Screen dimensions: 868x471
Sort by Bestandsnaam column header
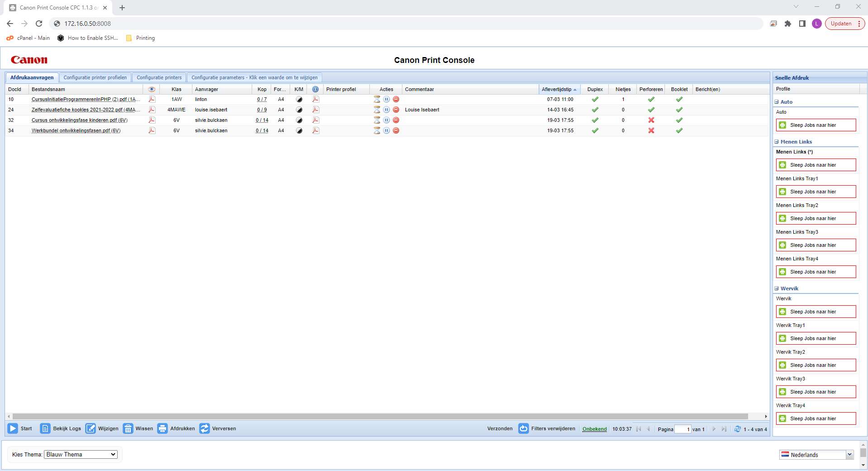86,89
